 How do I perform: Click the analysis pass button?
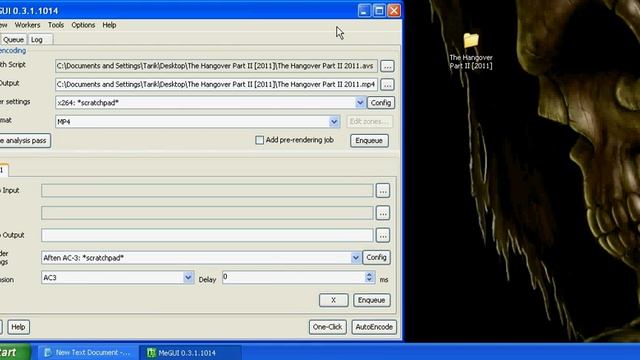25,140
